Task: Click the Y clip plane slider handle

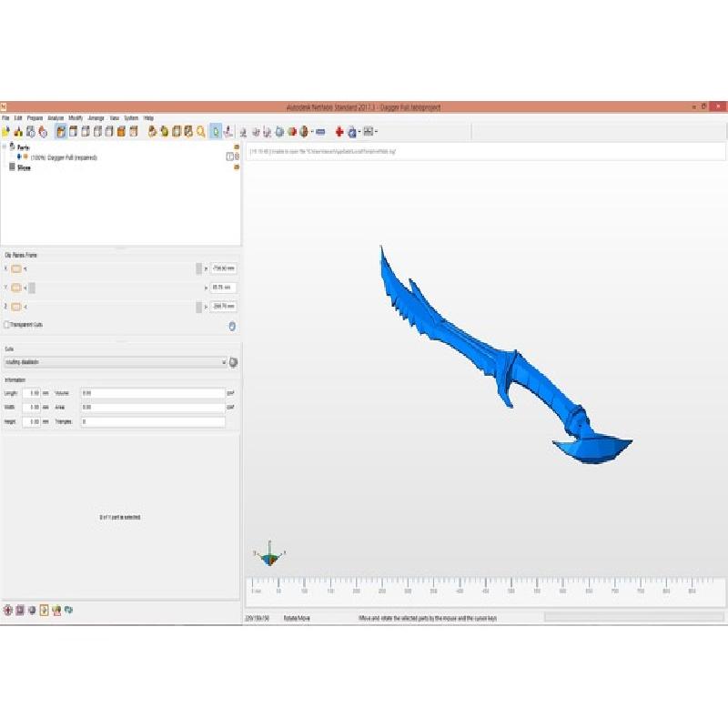Action: coord(32,288)
